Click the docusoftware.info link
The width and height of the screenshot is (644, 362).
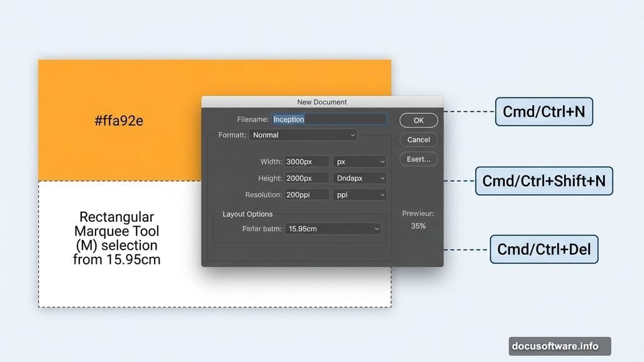(x=558, y=345)
